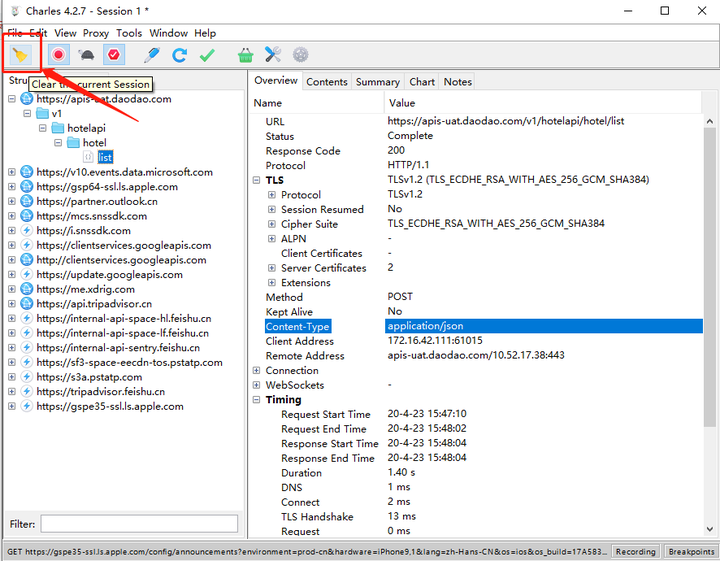Open Tools wrench icon in toolbar
Screen dimensions: 720x561
(x=273, y=55)
